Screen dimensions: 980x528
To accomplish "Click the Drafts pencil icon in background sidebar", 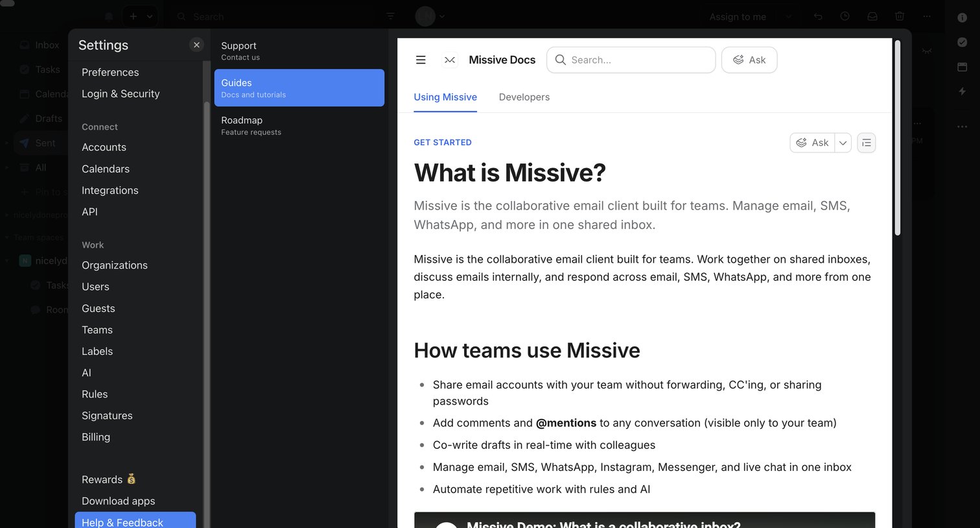I will [x=25, y=118].
